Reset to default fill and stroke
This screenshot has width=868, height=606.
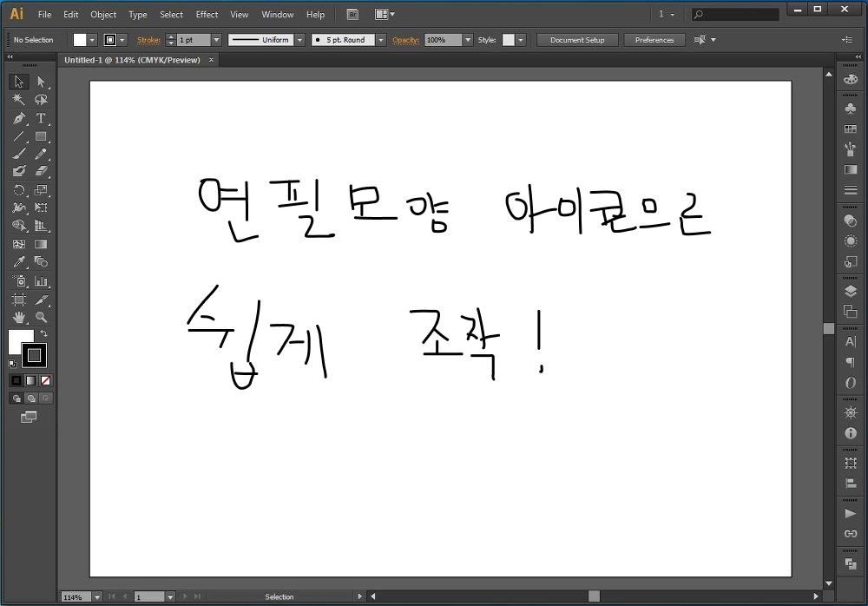12,364
